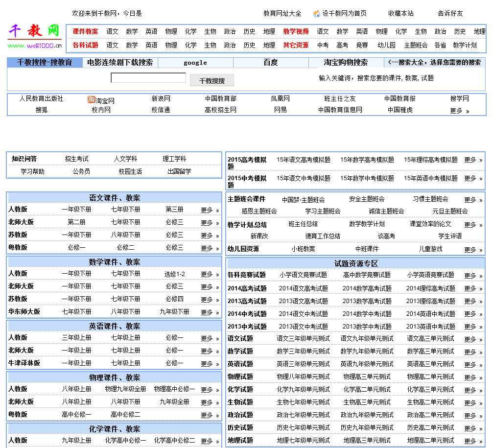The image size is (493, 448).
Task: Click 告诉好友 link
Action: [x=450, y=14]
